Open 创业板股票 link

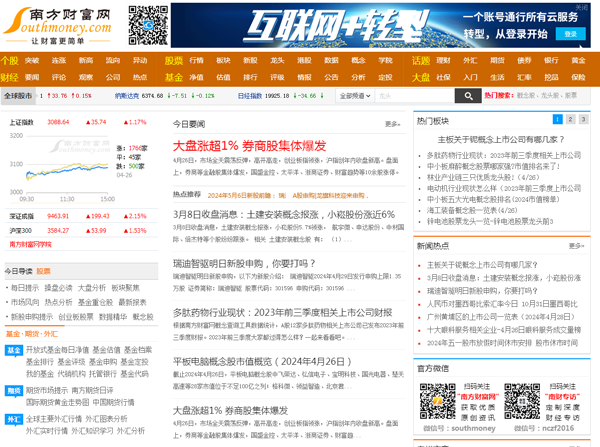coord(76,317)
